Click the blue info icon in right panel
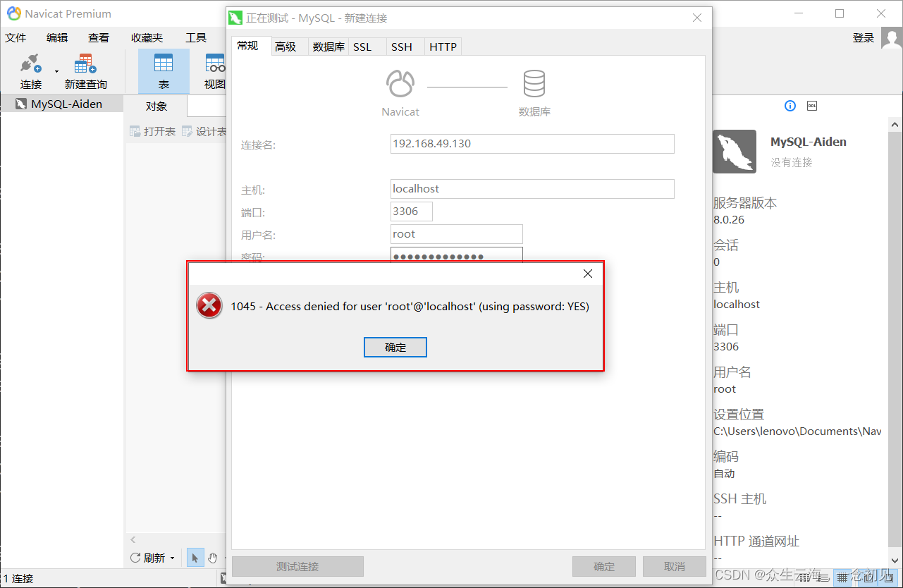This screenshot has height=588, width=903. [x=790, y=106]
